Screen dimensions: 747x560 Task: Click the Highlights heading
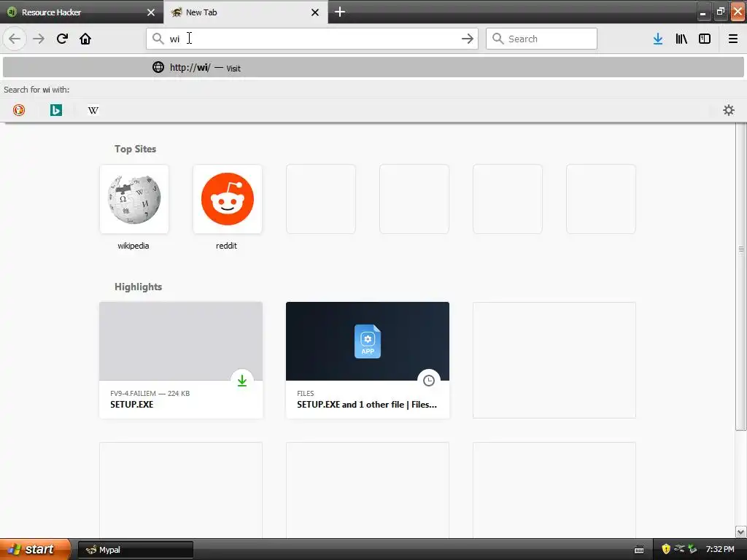click(138, 287)
